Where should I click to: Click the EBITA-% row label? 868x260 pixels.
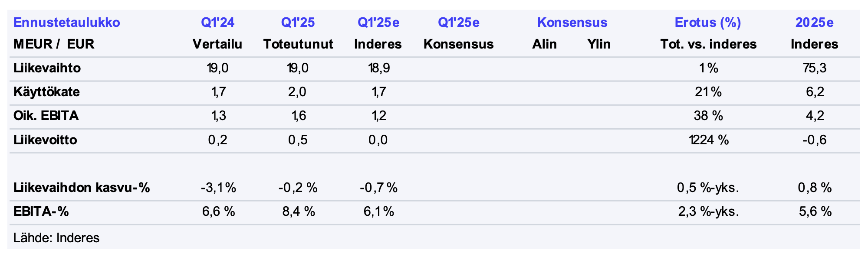41,211
